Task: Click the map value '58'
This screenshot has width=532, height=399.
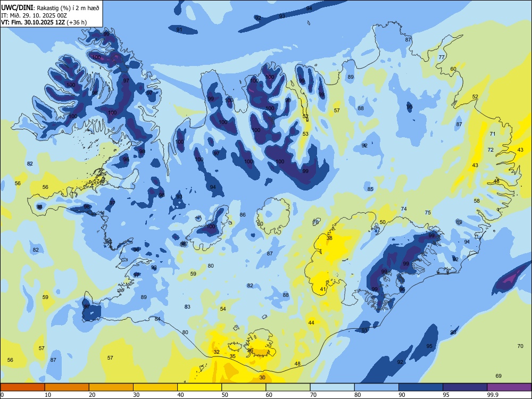Action: (477, 201)
